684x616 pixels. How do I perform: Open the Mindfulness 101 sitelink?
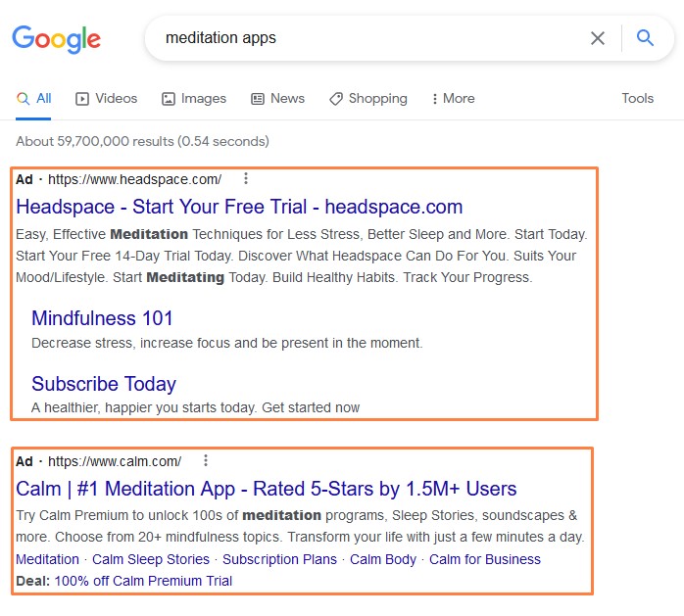click(x=103, y=318)
